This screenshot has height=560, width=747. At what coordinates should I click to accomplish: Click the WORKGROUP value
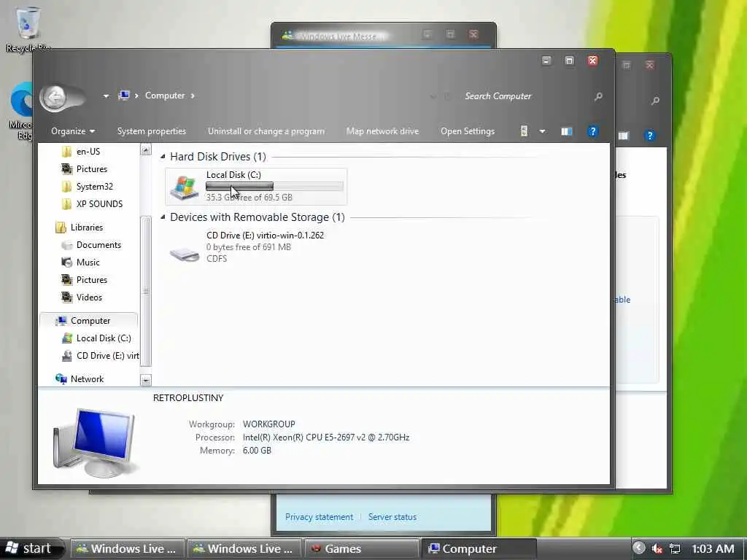tap(268, 424)
